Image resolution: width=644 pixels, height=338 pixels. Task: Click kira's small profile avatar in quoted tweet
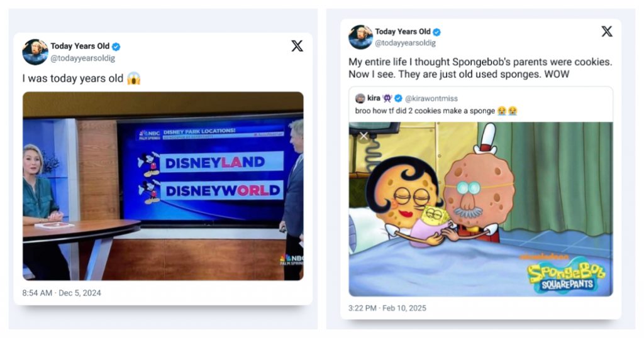click(x=360, y=98)
